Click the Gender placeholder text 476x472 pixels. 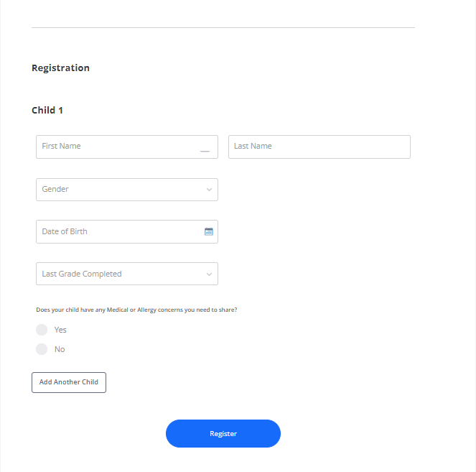(x=55, y=190)
